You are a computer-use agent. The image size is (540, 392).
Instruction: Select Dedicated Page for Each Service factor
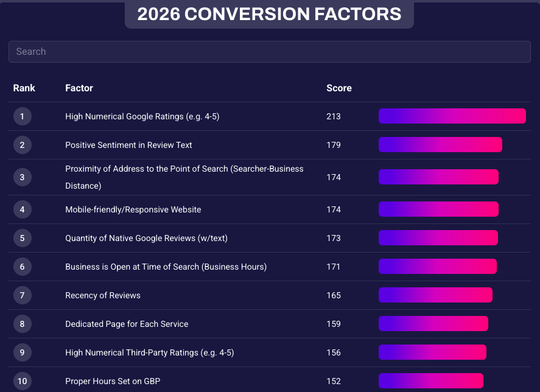(127, 324)
